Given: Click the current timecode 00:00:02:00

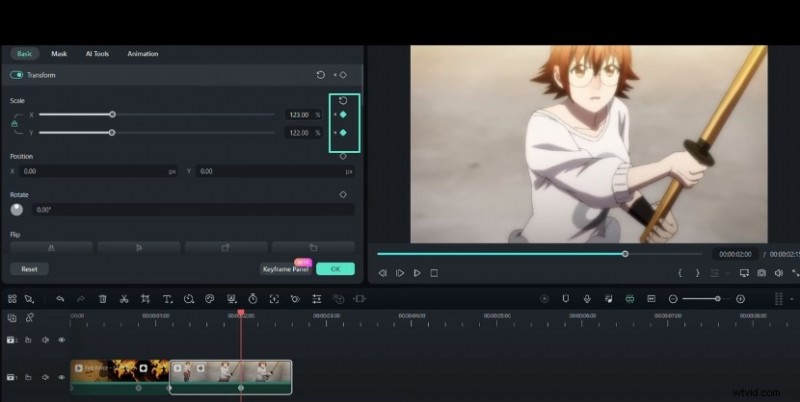Looking at the screenshot, I should tap(735, 254).
